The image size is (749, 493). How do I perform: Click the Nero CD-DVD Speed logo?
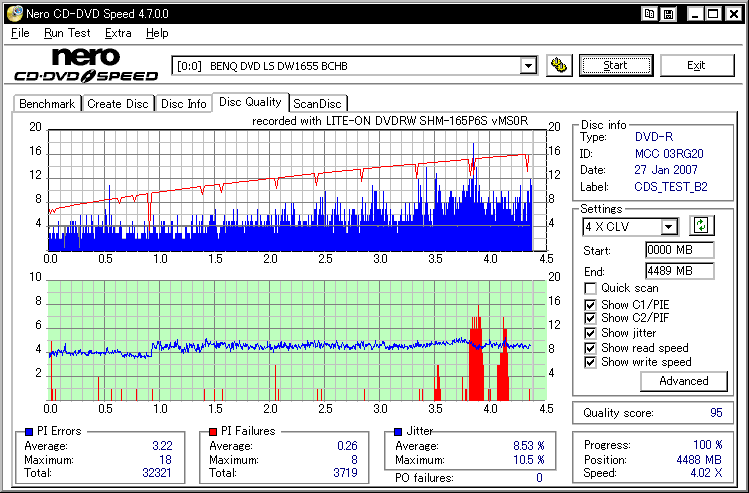(x=85, y=65)
